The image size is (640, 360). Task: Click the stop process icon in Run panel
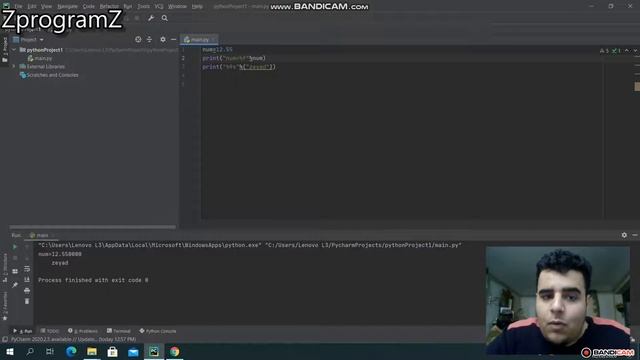coord(15,258)
